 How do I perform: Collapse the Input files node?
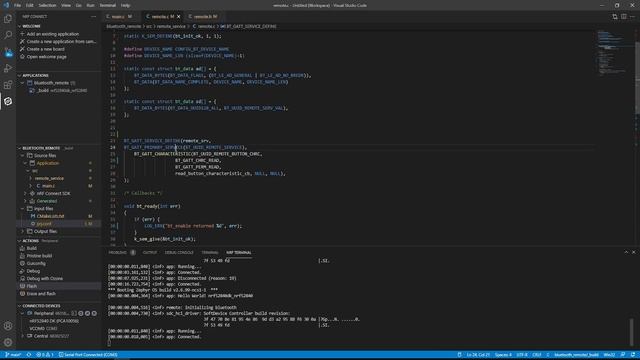coord(22,209)
